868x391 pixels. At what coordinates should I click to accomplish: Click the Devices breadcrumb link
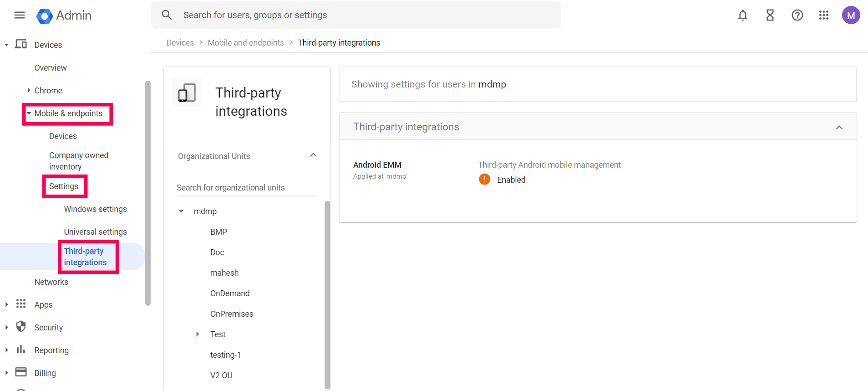click(x=180, y=43)
